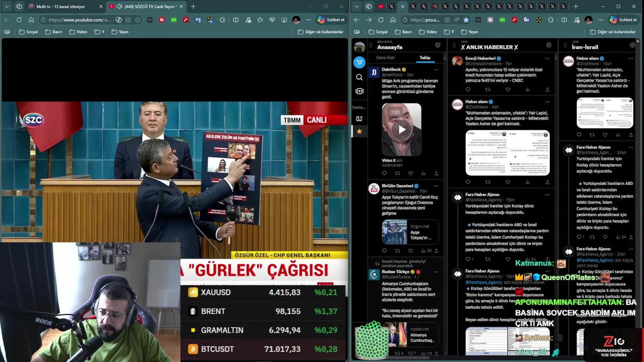Viewport: 644px width, 362px height.
Task: Favorite the YouTube page using the star icon
Action: (x=137, y=20)
